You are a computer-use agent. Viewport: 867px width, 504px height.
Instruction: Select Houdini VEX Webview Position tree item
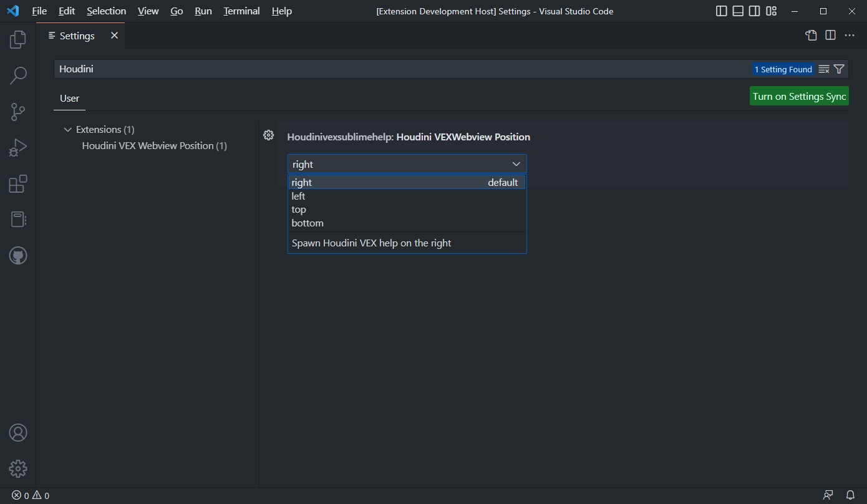pyautogui.click(x=154, y=145)
